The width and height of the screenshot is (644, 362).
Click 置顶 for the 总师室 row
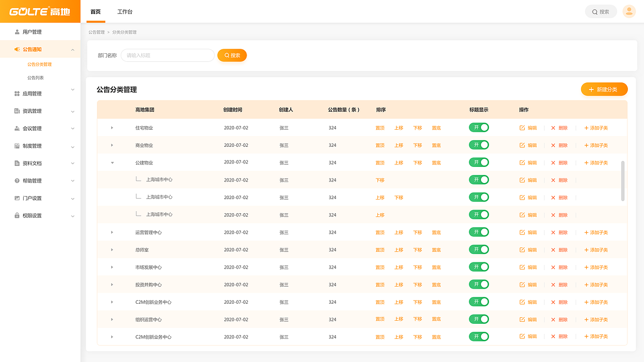point(380,250)
